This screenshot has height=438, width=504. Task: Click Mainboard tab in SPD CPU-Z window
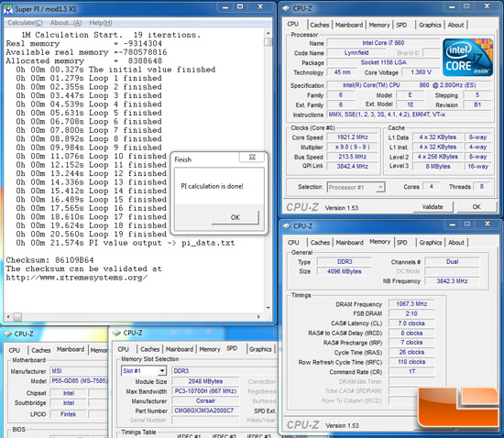tap(180, 349)
